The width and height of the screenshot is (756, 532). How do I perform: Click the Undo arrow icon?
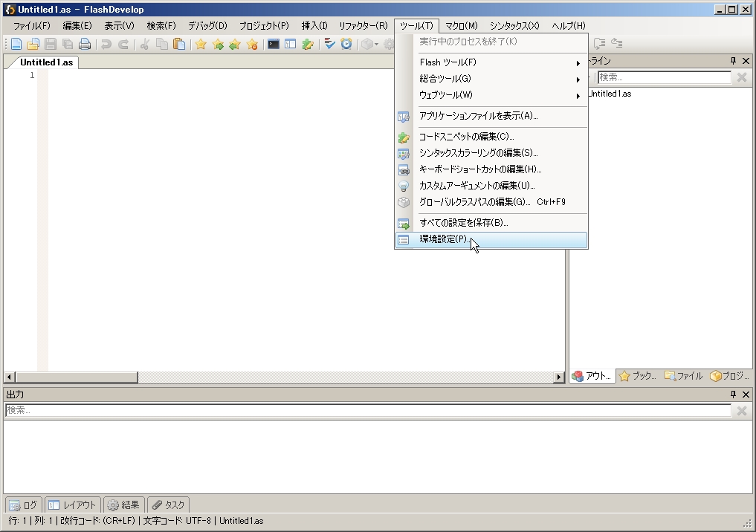coord(106,45)
